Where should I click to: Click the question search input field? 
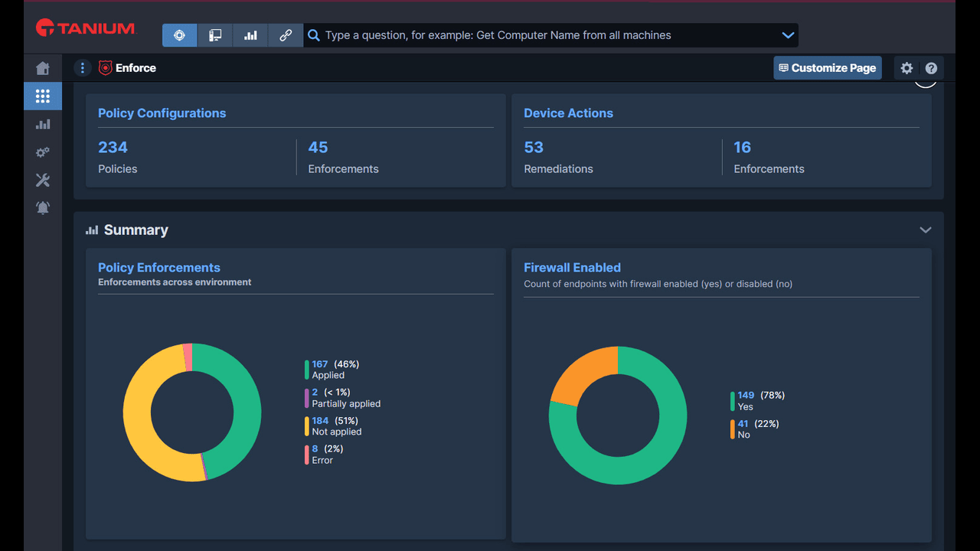pyautogui.click(x=547, y=35)
